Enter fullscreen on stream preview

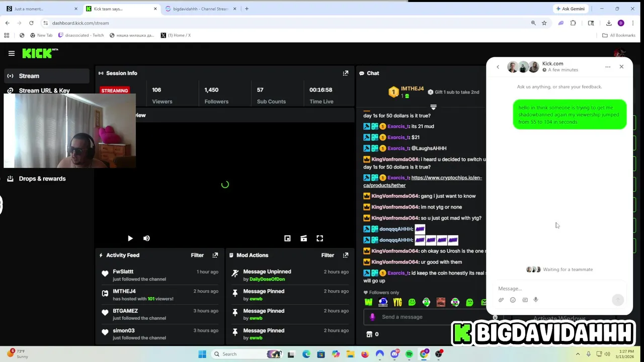[319, 238]
